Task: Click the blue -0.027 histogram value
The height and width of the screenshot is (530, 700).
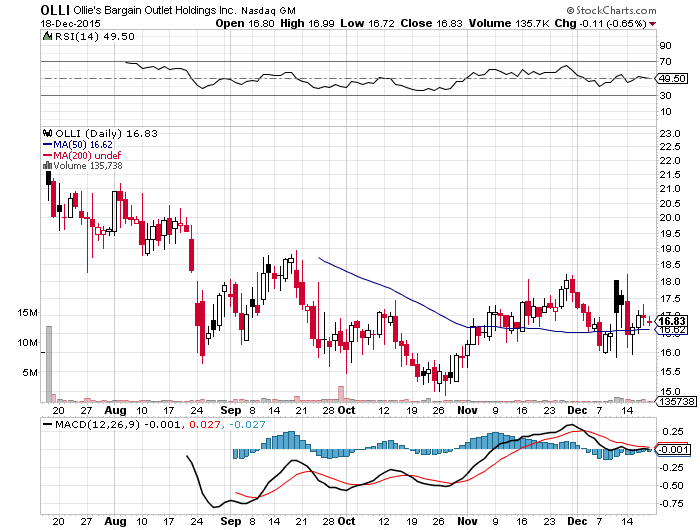Action: coord(247,424)
